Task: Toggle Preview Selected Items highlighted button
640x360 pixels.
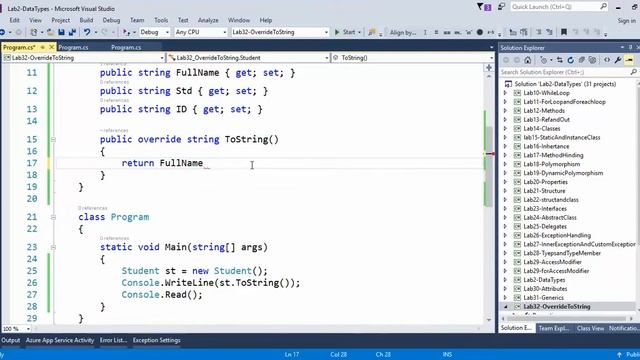Action: pyautogui.click(x=629, y=60)
